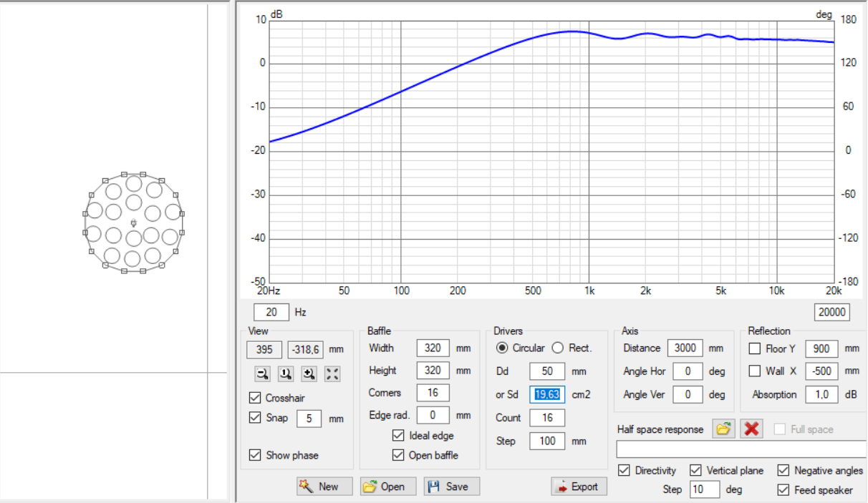Click the fit-to-view arrows icon
Image resolution: width=868 pixels, height=503 pixels.
pyautogui.click(x=332, y=373)
